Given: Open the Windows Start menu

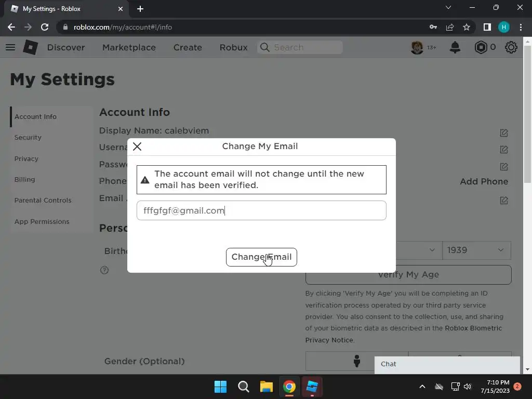Looking at the screenshot, I should 220,387.
